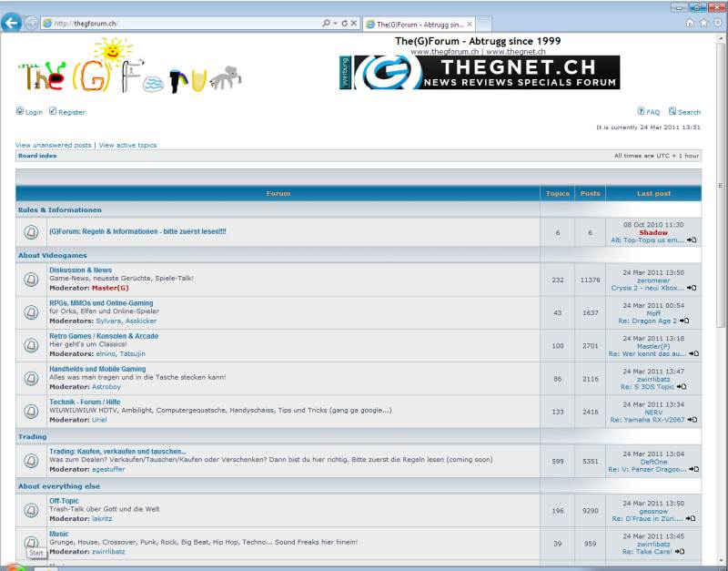The image size is (728, 571).
Task: View latest post icon for Re: Take Care!
Action: (x=679, y=552)
